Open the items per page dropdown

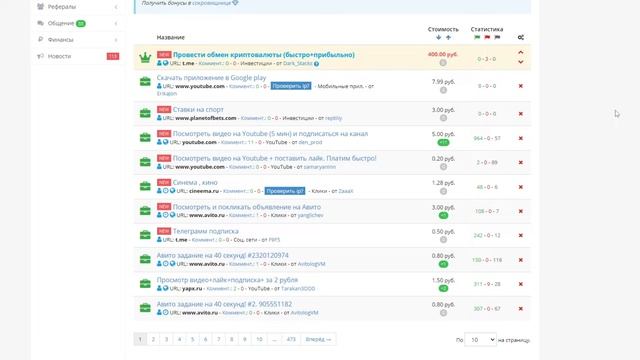click(480, 340)
